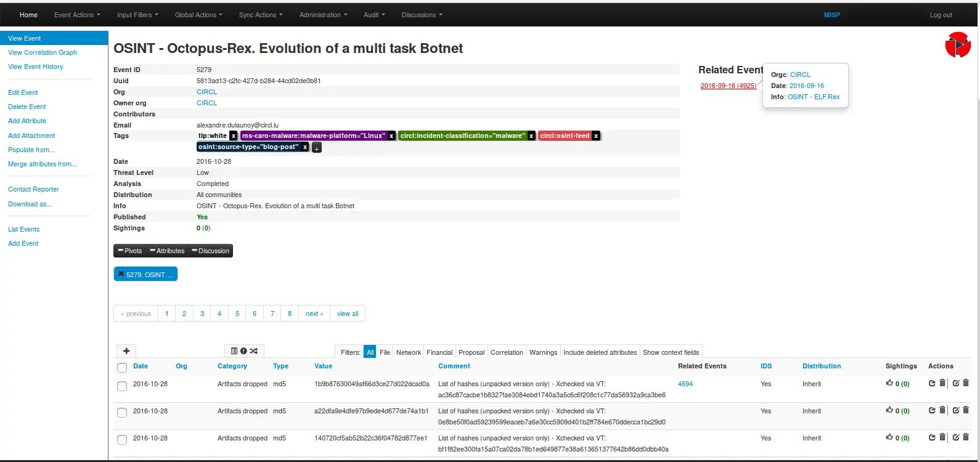Collapse the Pivots section toggle
980x462 pixels.
130,251
